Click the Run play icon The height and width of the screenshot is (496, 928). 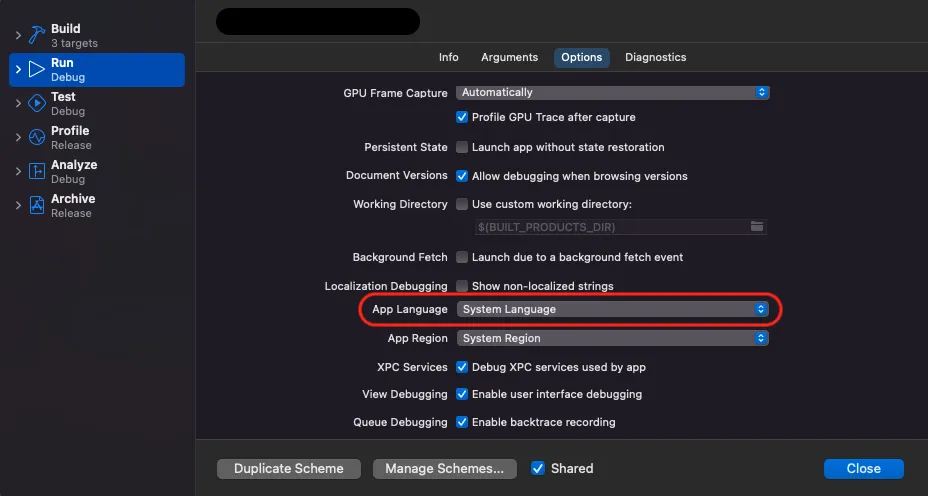pos(37,69)
